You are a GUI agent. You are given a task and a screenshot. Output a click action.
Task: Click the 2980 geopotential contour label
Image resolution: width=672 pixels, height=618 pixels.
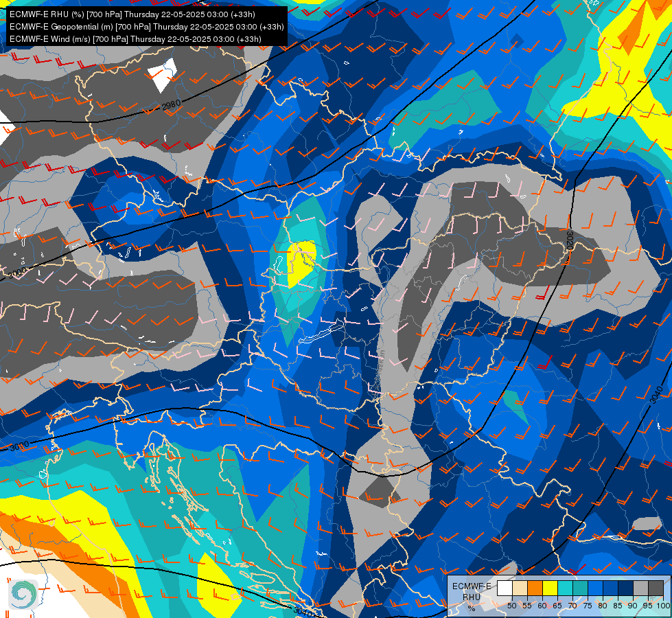[x=172, y=105]
